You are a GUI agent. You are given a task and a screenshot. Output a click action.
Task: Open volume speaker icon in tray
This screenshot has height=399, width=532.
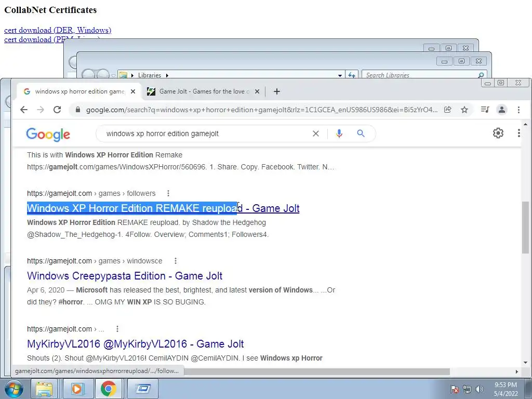coord(480,389)
